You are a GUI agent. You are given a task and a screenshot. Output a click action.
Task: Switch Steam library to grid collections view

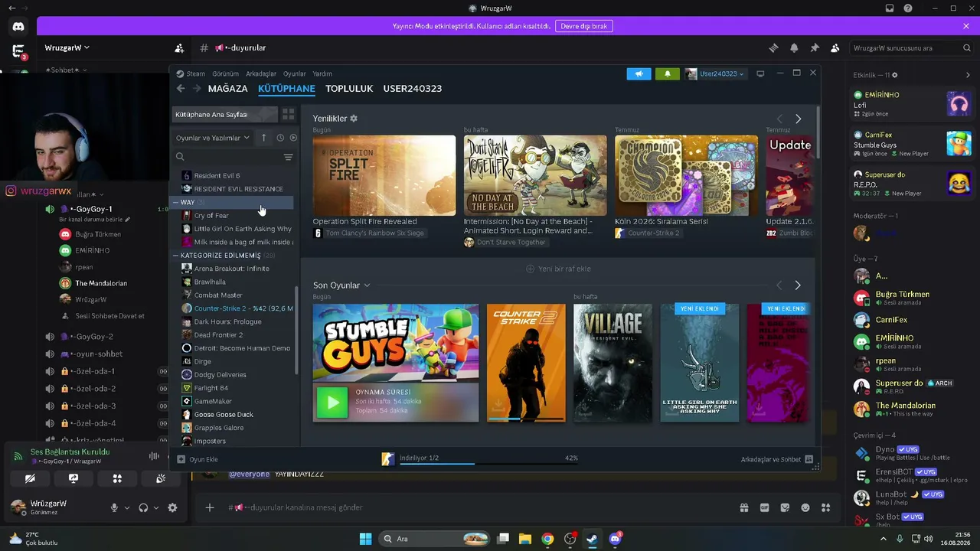click(289, 114)
